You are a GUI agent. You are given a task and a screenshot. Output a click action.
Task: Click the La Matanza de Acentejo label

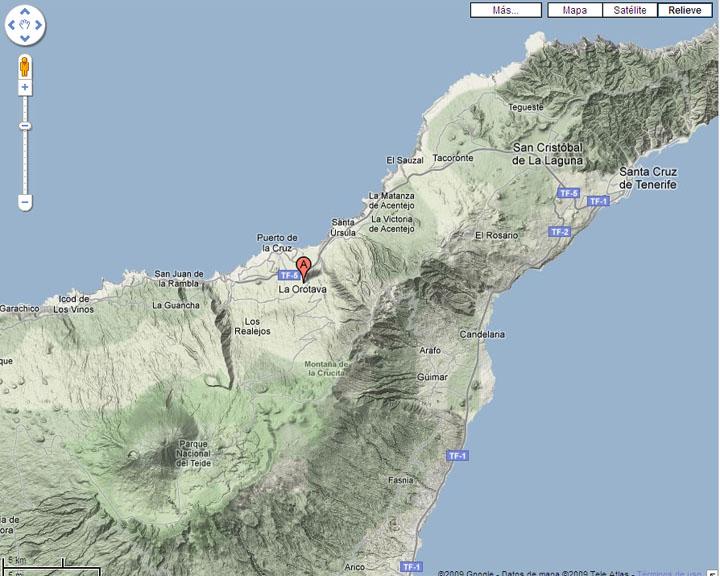click(391, 201)
